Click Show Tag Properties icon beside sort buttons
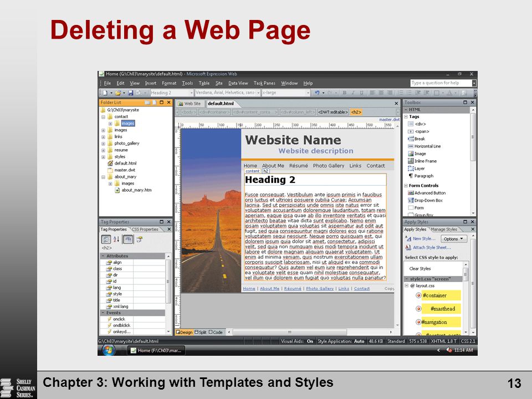Image resolution: width=532 pixels, height=399 pixels. [139, 239]
